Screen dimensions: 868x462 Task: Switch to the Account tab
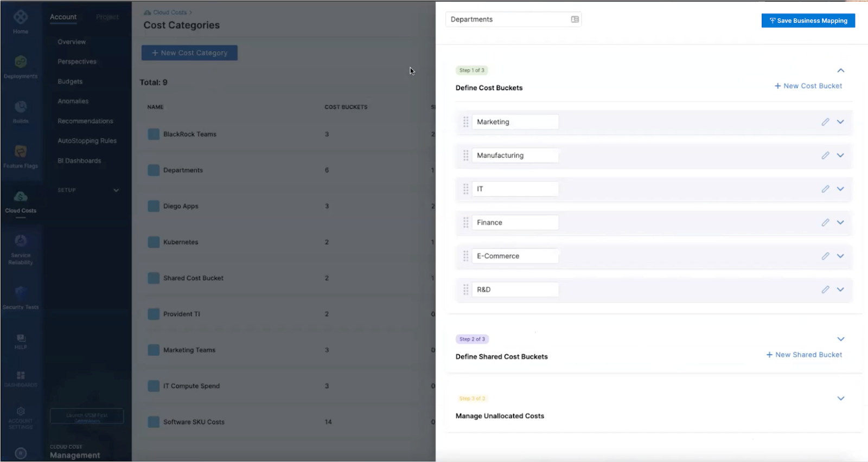click(63, 17)
